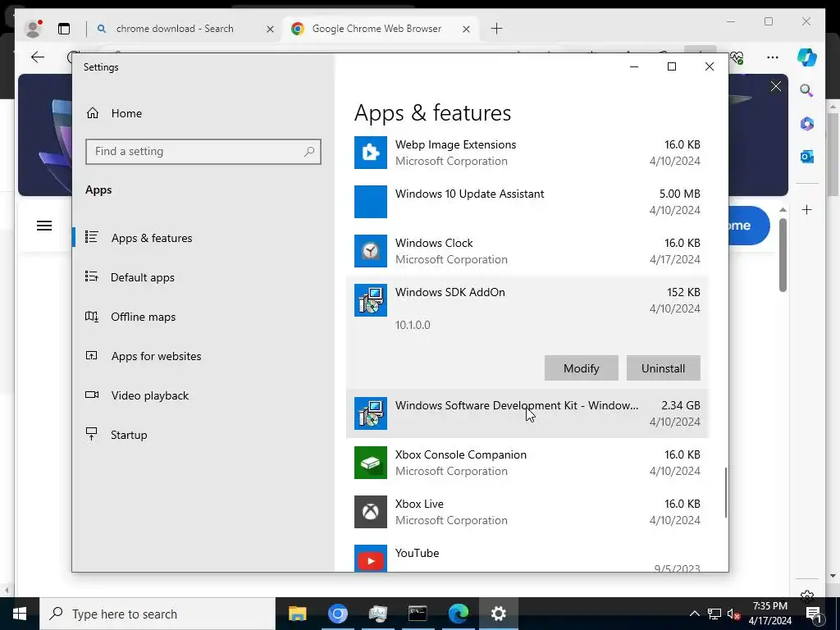840x630 pixels.
Task: Uninstall Windows SDK AddOn
Action: pyautogui.click(x=663, y=368)
